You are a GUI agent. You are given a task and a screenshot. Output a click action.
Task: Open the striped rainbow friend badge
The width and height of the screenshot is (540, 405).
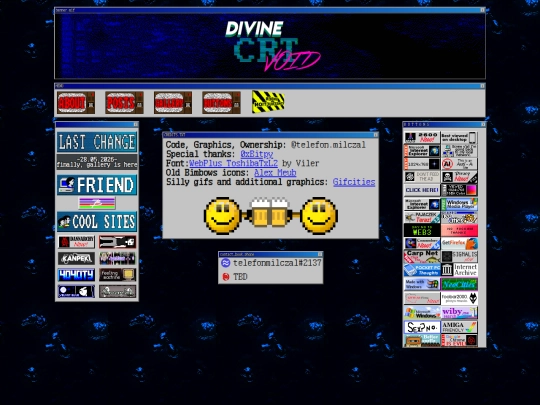click(x=97, y=203)
